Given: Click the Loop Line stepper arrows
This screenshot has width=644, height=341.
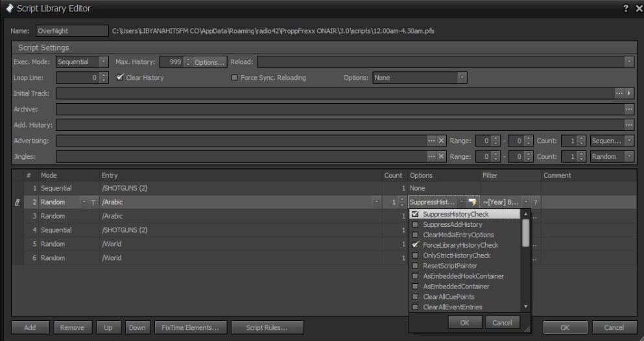Looking at the screenshot, I should tap(104, 78).
